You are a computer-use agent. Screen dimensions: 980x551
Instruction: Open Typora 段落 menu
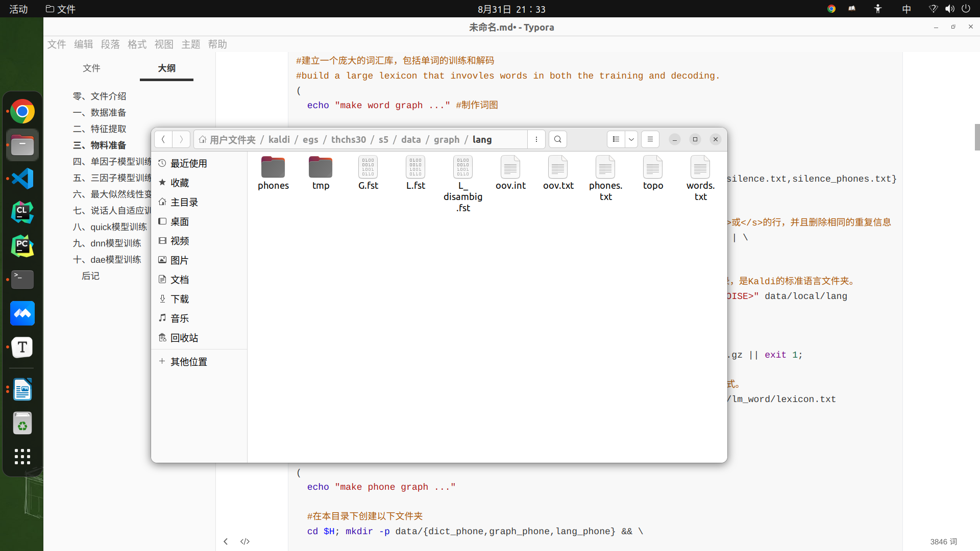click(110, 44)
